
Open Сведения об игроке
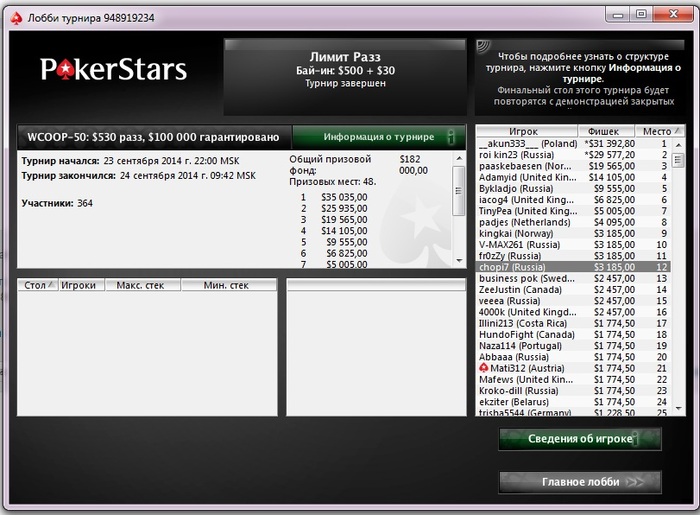[x=580, y=439]
